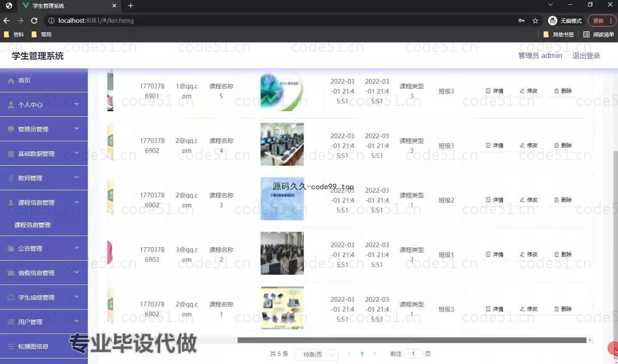618x364 pixels.
Task: Click the 请假信息管理 sidebar icon
Action: coord(11,273)
